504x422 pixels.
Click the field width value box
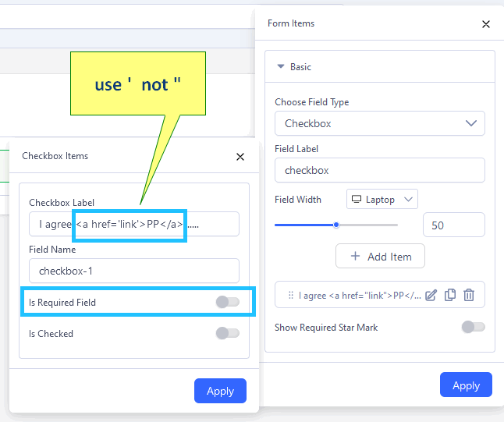(x=453, y=225)
